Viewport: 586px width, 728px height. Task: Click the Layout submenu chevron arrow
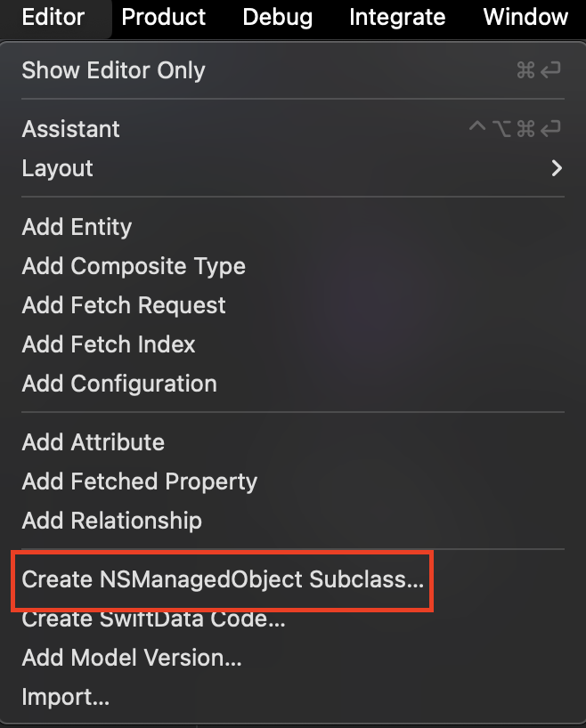(557, 168)
